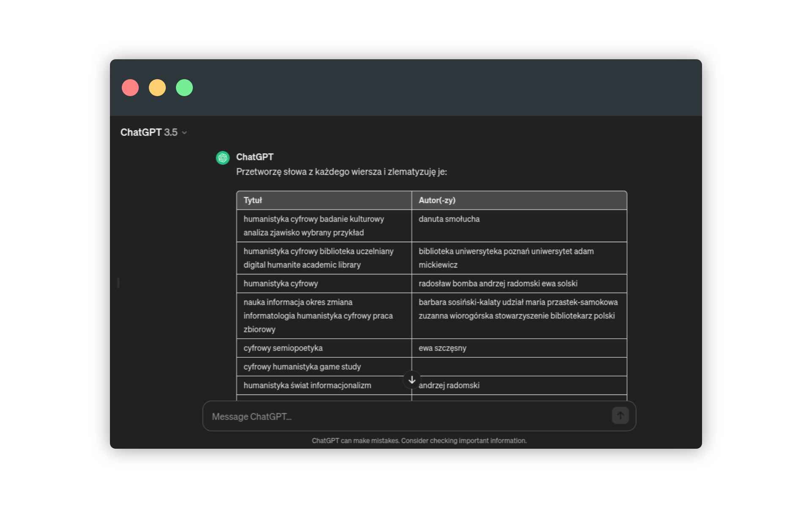The height and width of the screenshot is (508, 812).
Task: Select the 'radosław bomba andrzej radomski' author cell
Action: point(519,284)
